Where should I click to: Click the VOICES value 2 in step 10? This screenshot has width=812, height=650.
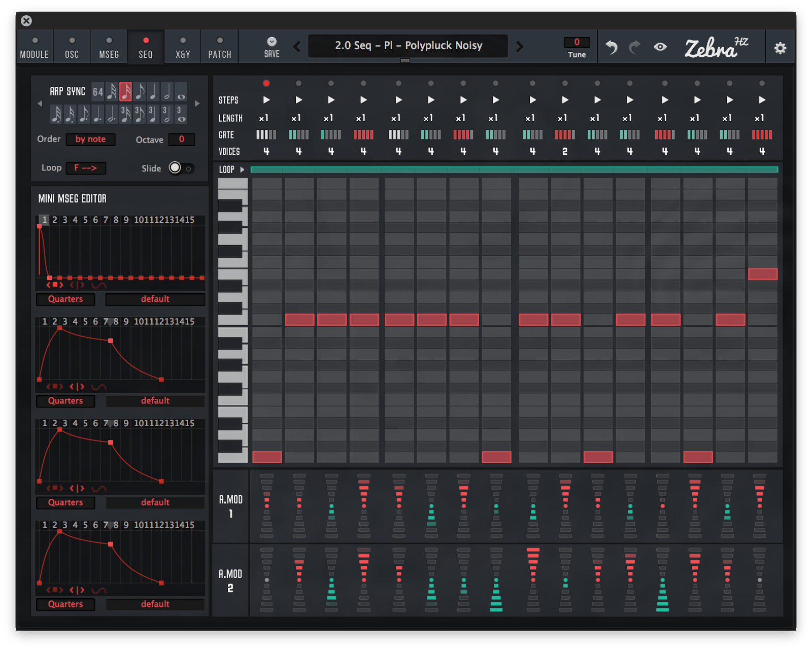(x=565, y=151)
